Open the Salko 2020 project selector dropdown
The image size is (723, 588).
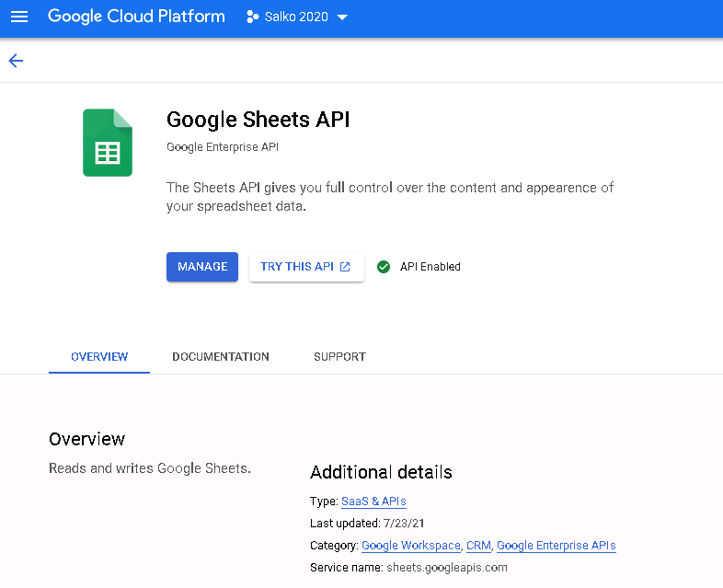(x=297, y=17)
